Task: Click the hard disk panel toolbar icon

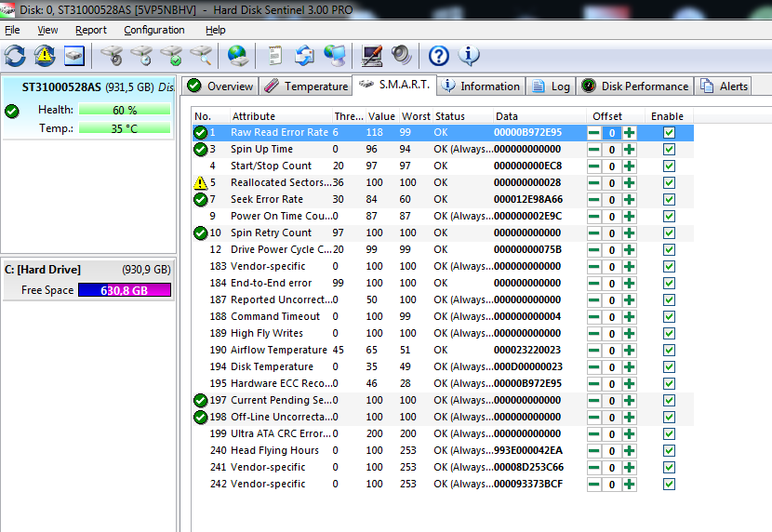Action: point(74,56)
